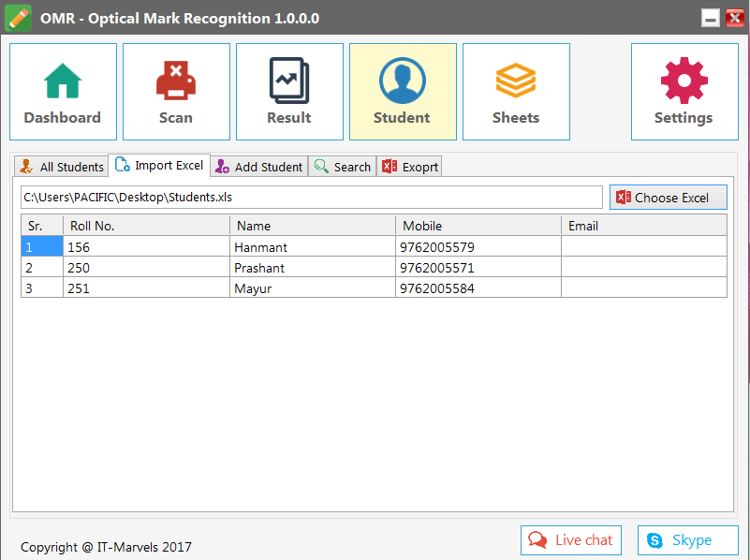Image resolution: width=750 pixels, height=560 pixels.
Task: Switch to the Add Student tab
Action: point(258,167)
